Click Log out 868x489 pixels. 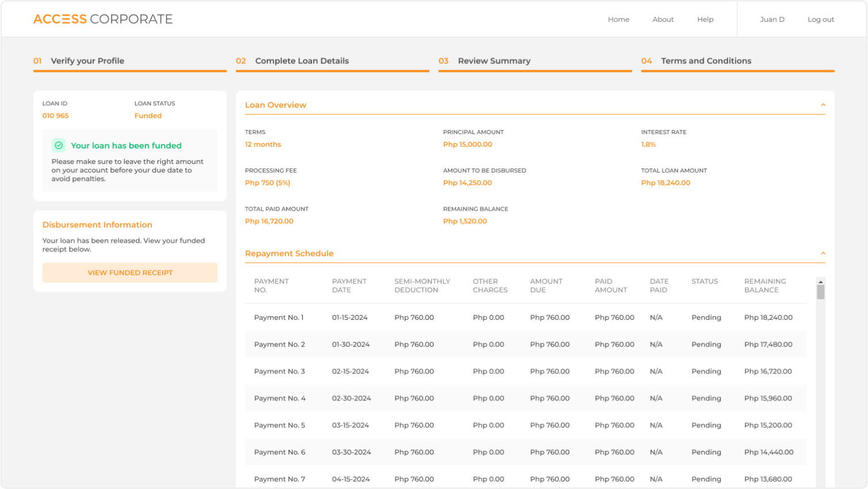click(820, 20)
